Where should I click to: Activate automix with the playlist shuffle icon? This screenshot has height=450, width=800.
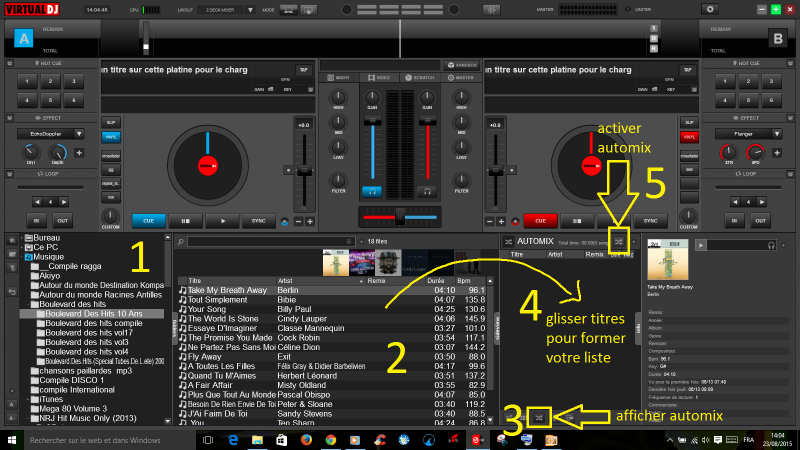(618, 242)
